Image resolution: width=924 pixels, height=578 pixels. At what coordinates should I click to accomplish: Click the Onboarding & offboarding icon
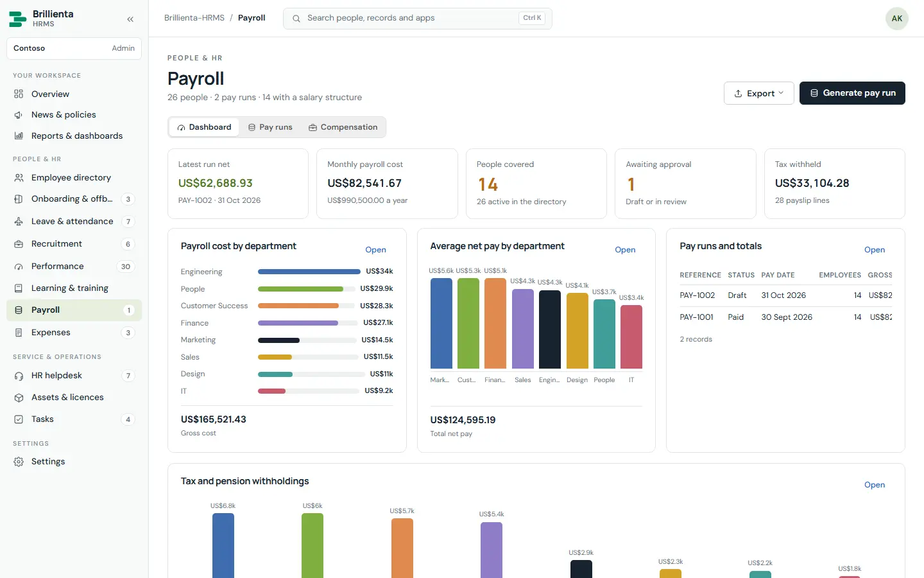tap(19, 199)
